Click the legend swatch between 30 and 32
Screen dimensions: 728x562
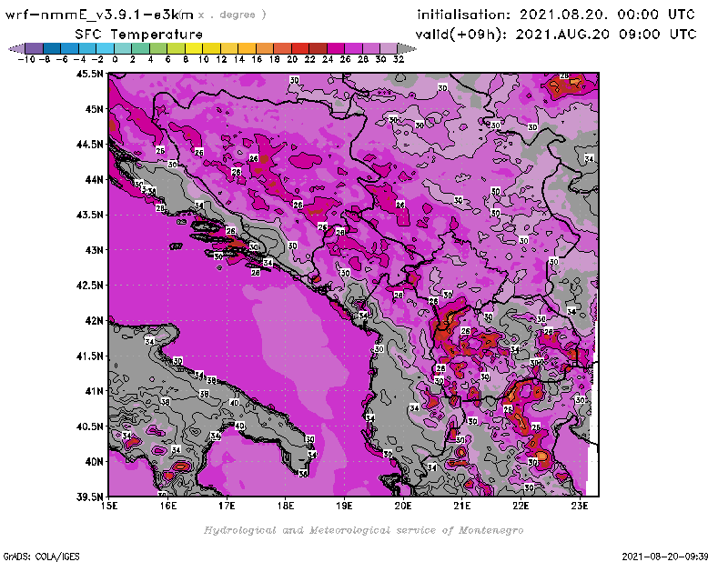point(389,48)
